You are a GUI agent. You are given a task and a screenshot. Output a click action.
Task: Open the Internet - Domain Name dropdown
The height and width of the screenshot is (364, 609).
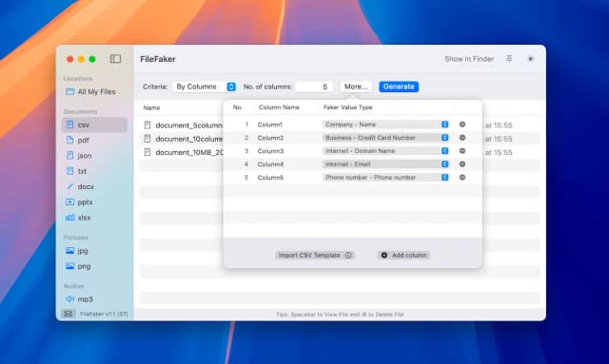pos(385,151)
